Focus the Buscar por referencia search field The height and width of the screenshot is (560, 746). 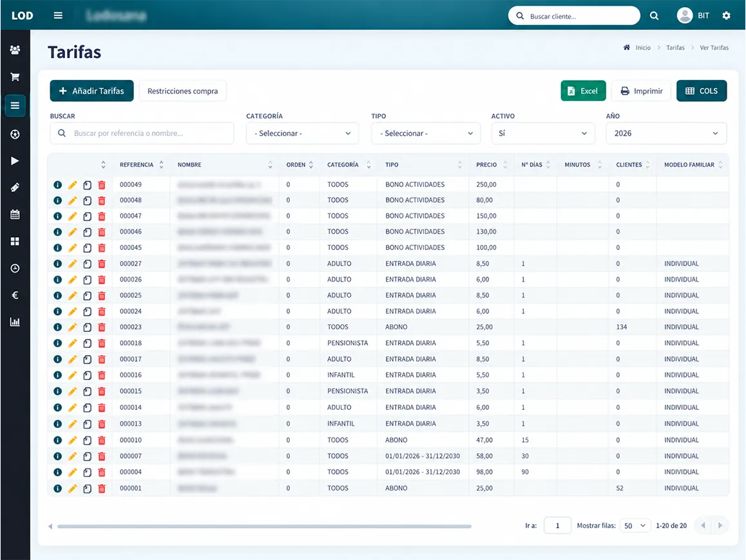[x=142, y=133]
